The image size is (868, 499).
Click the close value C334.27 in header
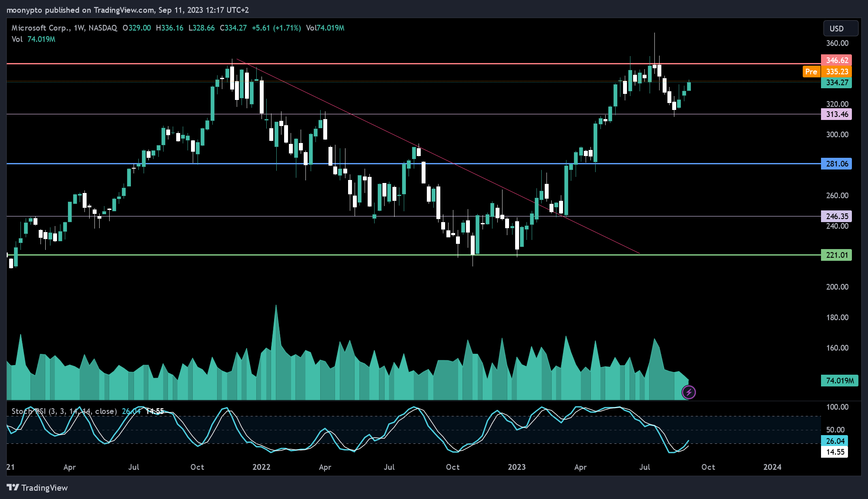[x=233, y=28]
